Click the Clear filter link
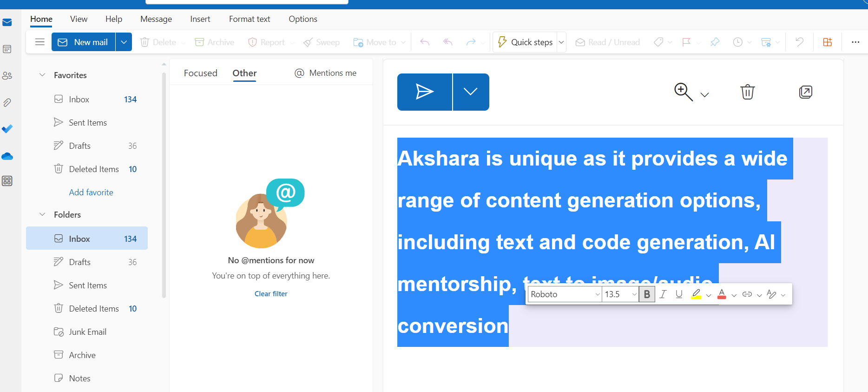Viewport: 868px width, 392px height. pyautogui.click(x=271, y=294)
